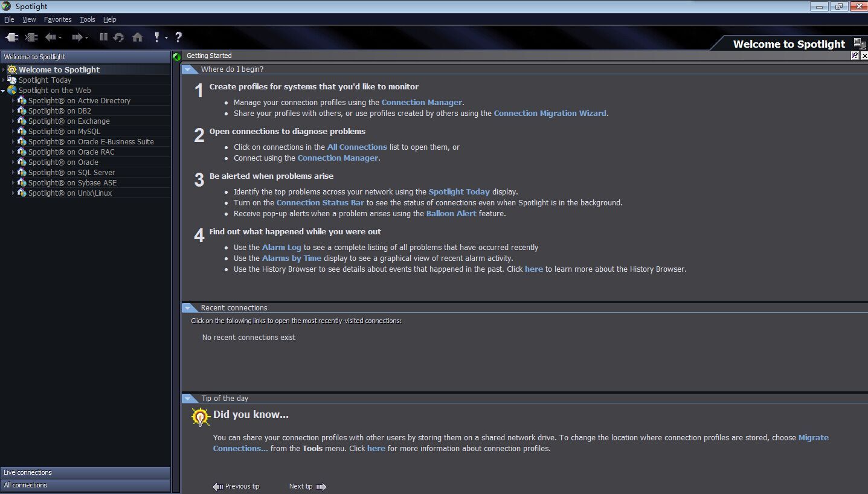
Task: Click the house icon for Spotlight on DB2
Action: click(22, 111)
